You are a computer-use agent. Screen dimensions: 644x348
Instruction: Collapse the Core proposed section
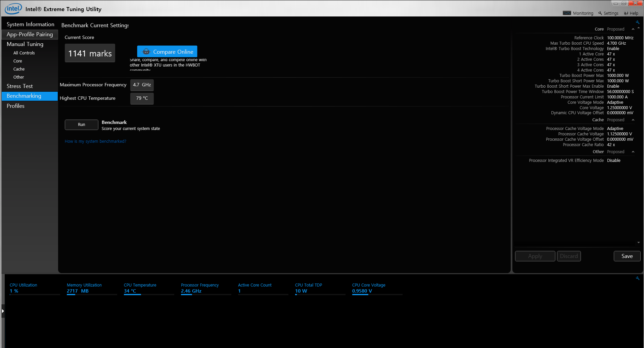[x=633, y=29]
